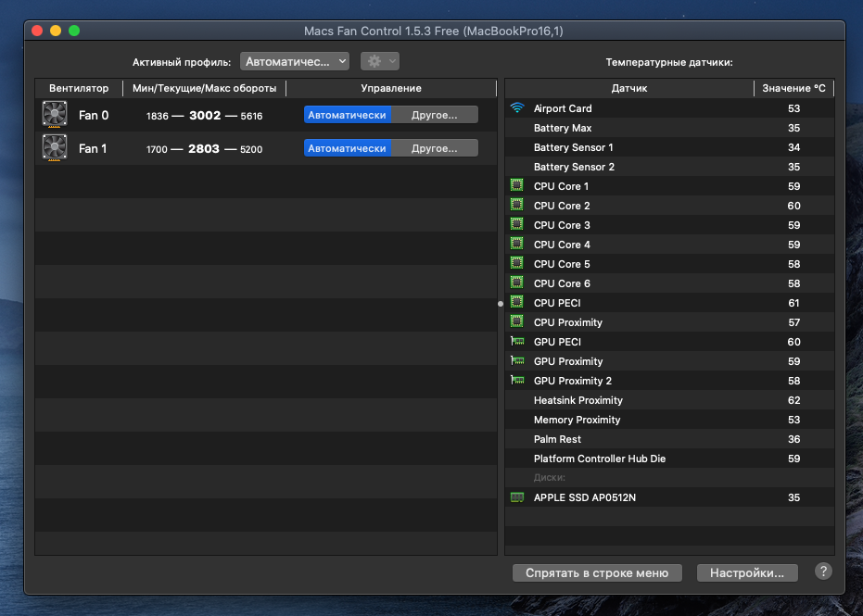Select the Memory Proximity sensor row
Image resolution: width=863 pixels, height=616 pixels.
pos(669,420)
